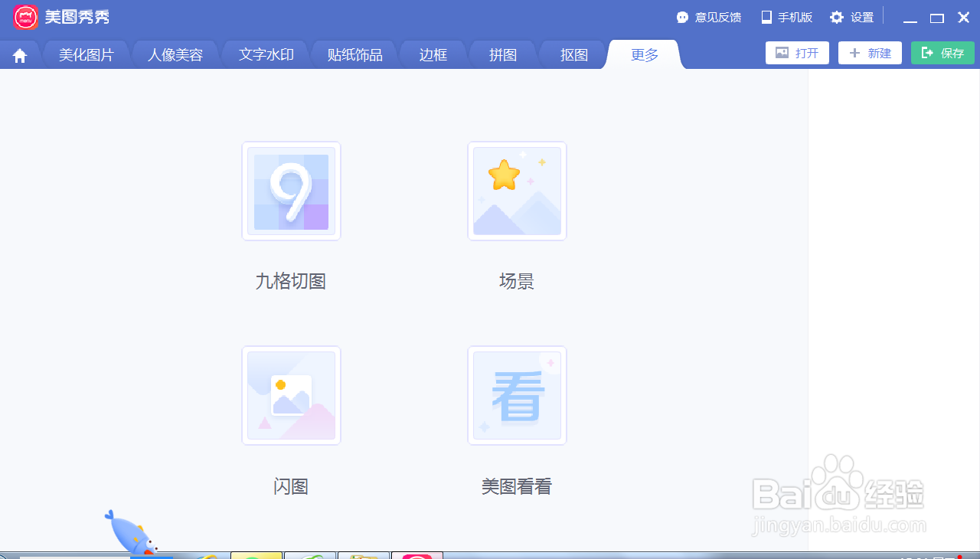Click the green 保存 save button

(x=942, y=53)
